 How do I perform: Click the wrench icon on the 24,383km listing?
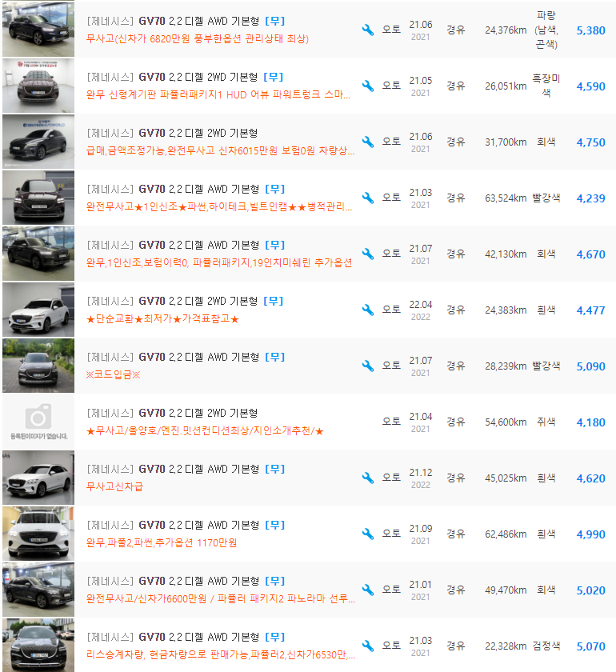click(x=368, y=310)
